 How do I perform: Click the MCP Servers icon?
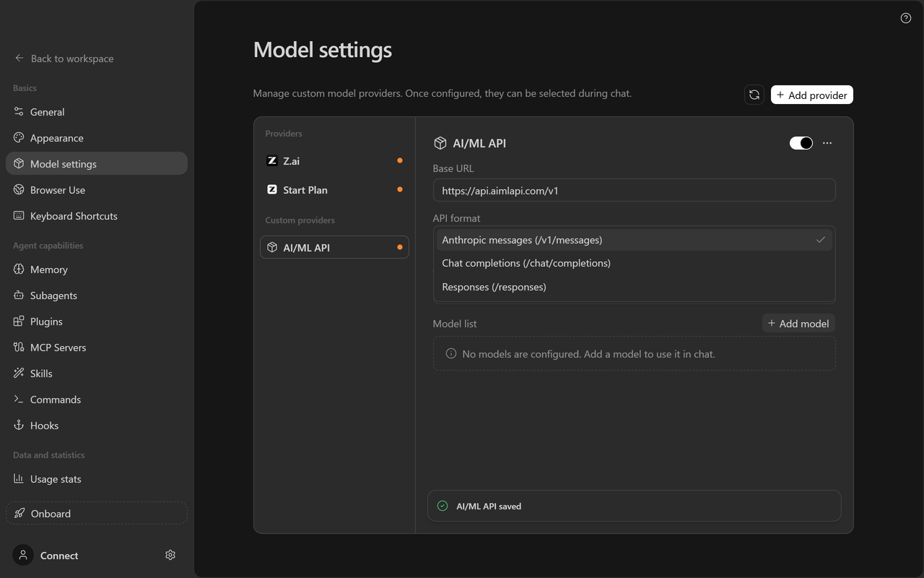19,348
